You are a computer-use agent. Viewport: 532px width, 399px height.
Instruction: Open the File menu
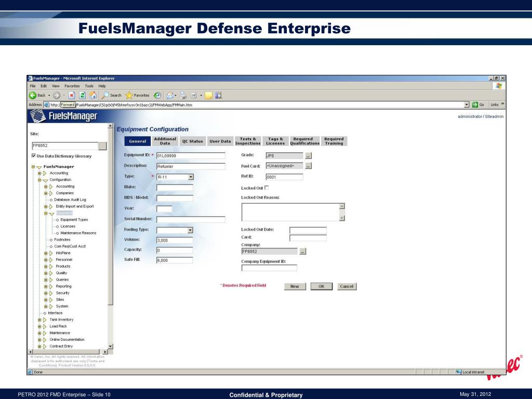tap(33, 86)
